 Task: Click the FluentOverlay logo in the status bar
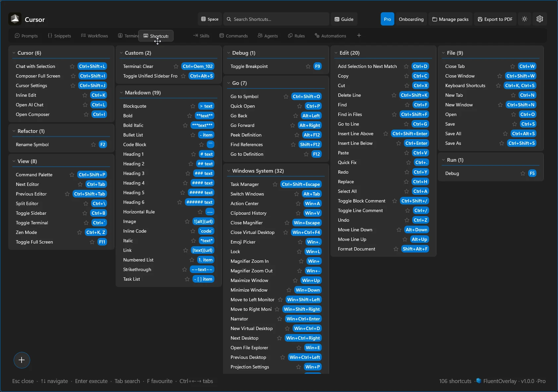click(x=478, y=381)
